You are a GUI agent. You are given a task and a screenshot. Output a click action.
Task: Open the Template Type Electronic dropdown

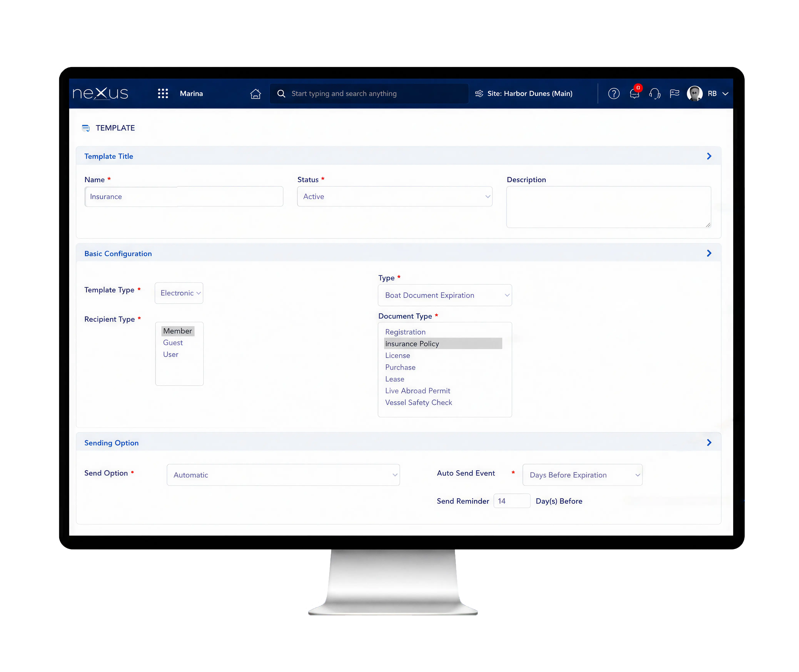179,293
